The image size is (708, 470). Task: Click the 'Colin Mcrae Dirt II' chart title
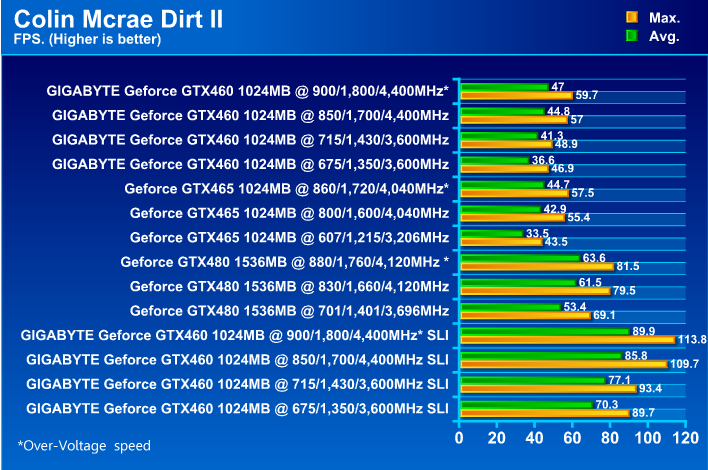118,19
